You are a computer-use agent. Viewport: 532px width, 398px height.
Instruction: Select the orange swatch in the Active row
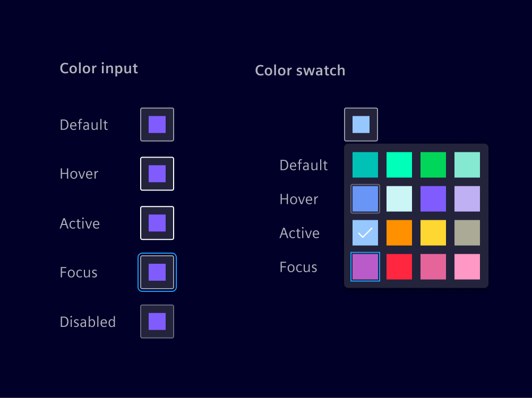[x=399, y=232]
